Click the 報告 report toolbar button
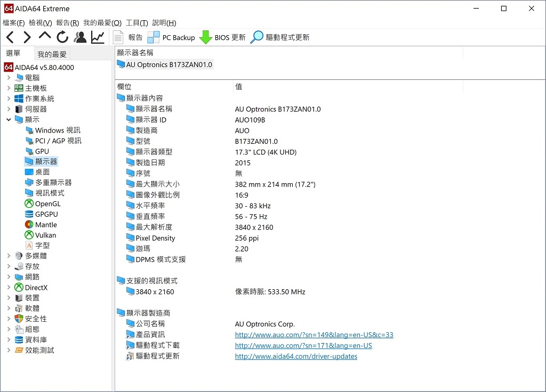Screen dimensions: 546x392 [128, 37]
